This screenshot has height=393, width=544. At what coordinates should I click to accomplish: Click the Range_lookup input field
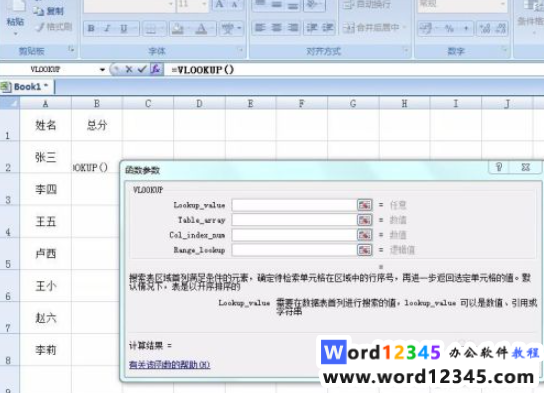pos(295,250)
